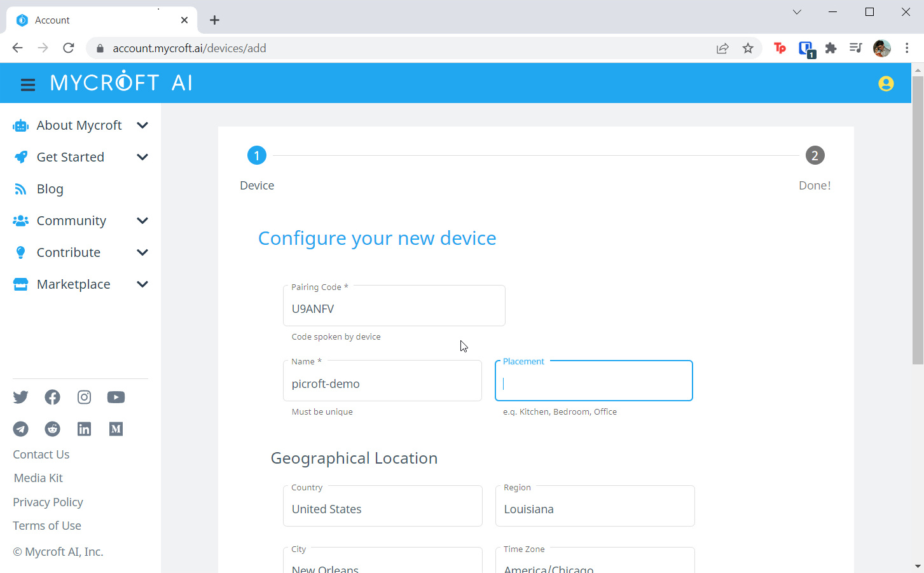
Task: Open the Facebook social icon
Action: click(52, 397)
